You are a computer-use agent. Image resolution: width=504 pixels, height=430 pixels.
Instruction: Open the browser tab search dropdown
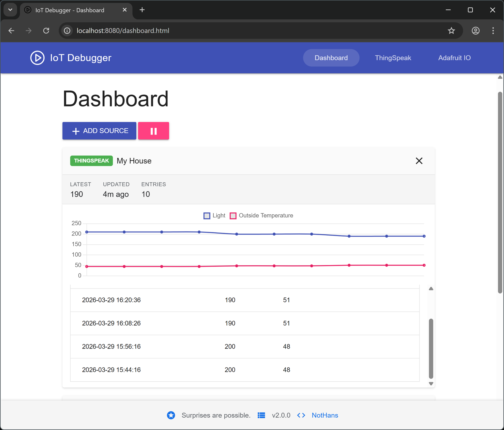10,10
